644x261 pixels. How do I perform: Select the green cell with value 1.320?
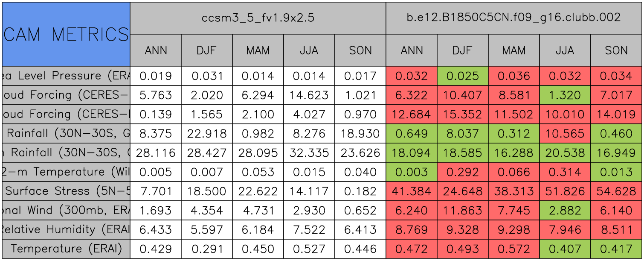pyautogui.click(x=565, y=95)
